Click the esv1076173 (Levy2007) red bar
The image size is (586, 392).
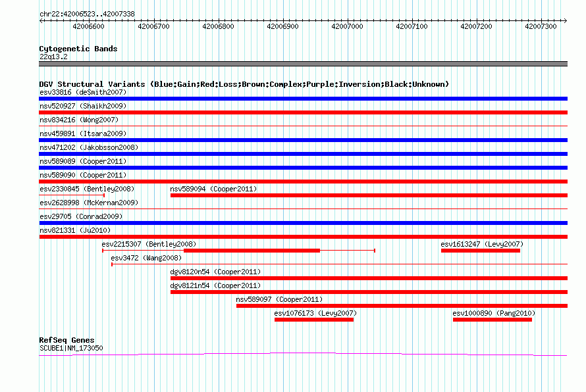pyautogui.click(x=314, y=320)
